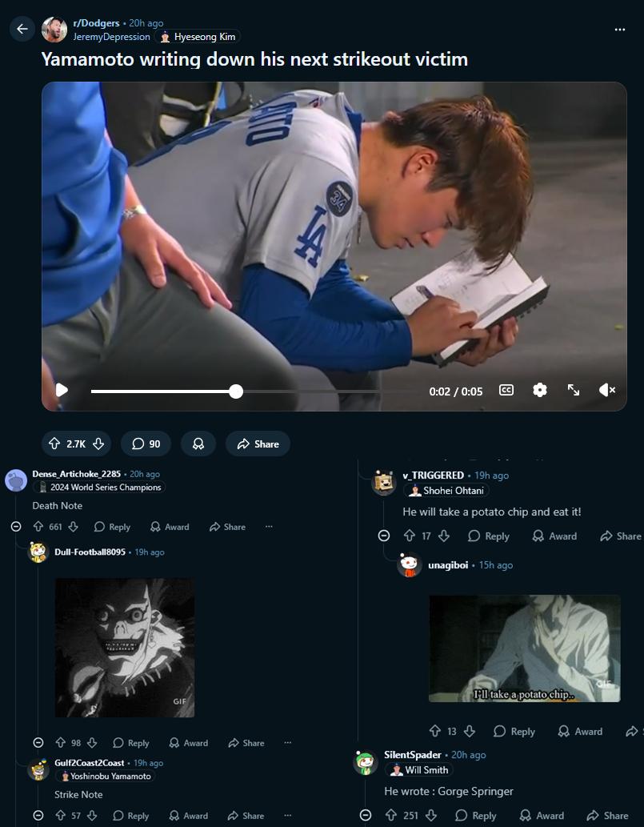Open the 90 comments button
The image size is (644, 827).
click(146, 444)
